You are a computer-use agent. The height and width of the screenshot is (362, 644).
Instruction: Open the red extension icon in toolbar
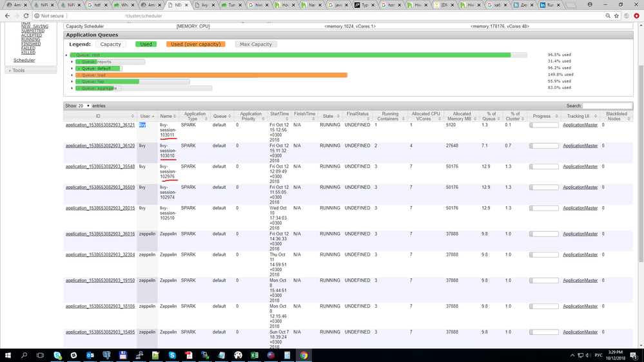pos(637,15)
